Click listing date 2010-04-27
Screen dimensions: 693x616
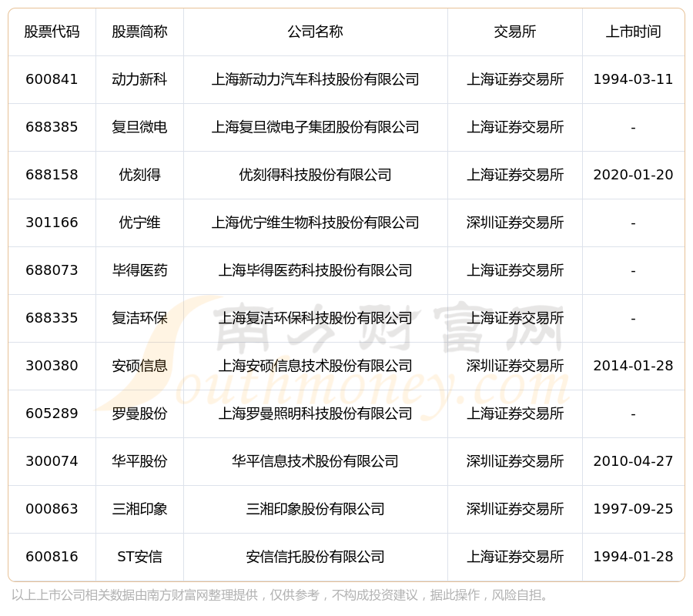(634, 461)
